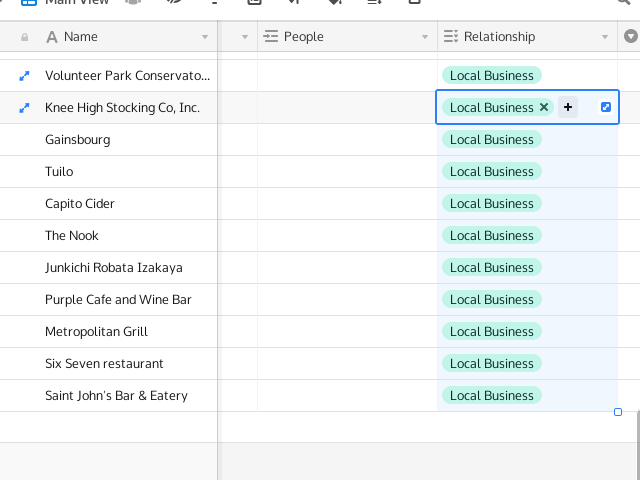
Task: Open the People column dropdown arrow
Action: coord(425,37)
